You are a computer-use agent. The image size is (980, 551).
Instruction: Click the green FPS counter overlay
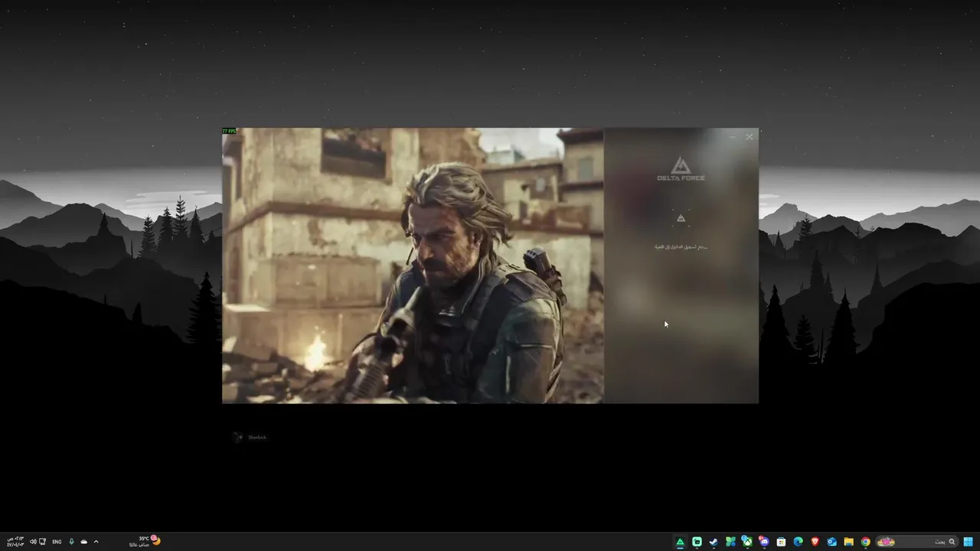tap(229, 132)
